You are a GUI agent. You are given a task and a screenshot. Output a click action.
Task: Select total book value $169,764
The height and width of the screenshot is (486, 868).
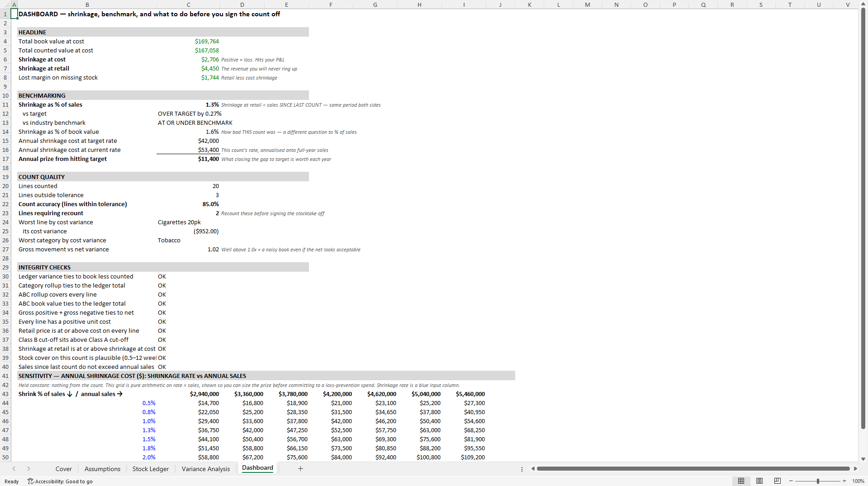click(x=188, y=41)
